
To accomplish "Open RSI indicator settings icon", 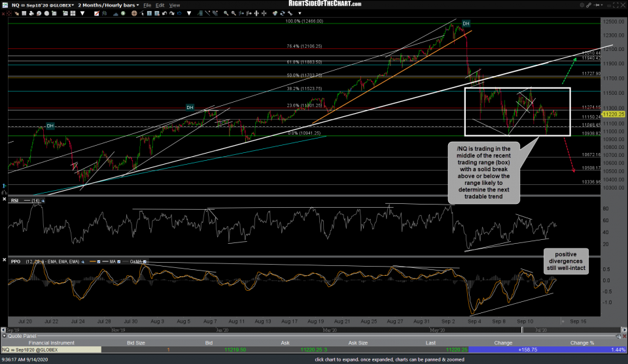I will coord(43,201).
